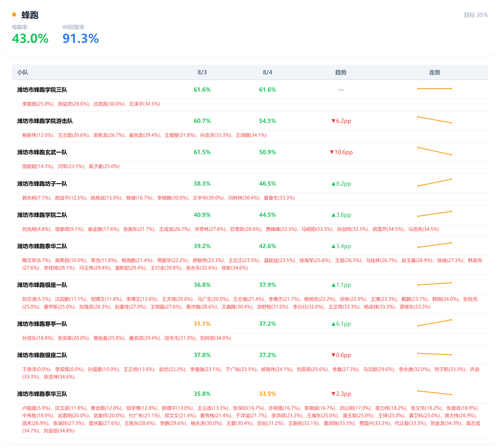This screenshot has width=500, height=448.
Task: Click the 目标 35% target label
Action: 476,15
